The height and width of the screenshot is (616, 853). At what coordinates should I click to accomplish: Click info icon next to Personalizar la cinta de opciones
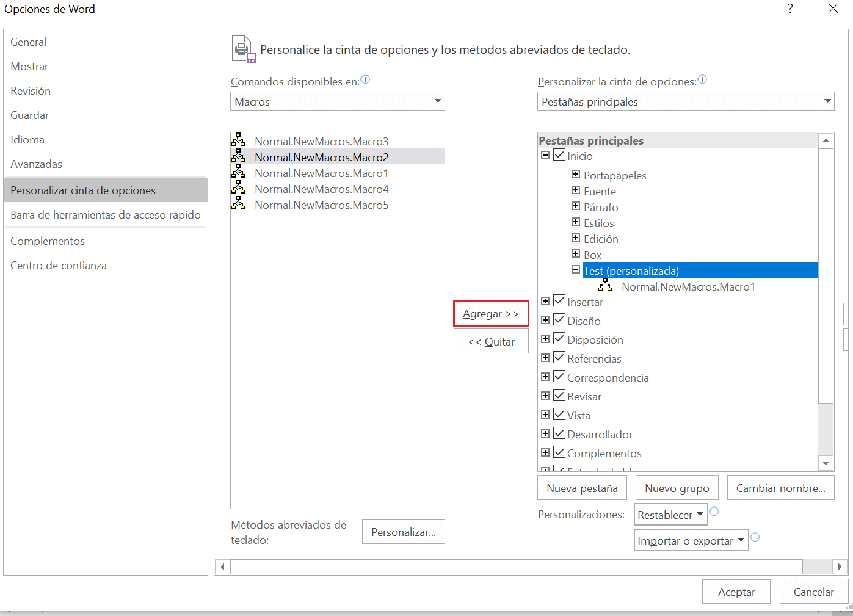pos(702,79)
